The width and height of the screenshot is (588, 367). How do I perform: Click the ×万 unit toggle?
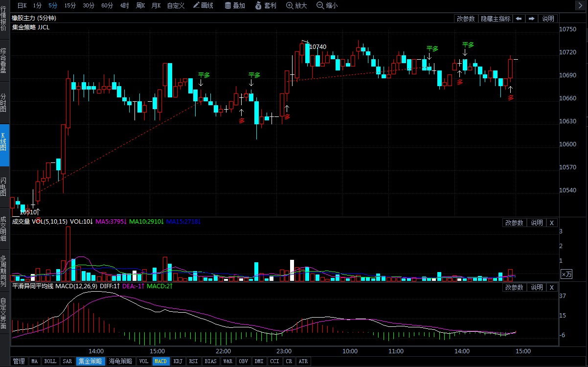click(566, 274)
